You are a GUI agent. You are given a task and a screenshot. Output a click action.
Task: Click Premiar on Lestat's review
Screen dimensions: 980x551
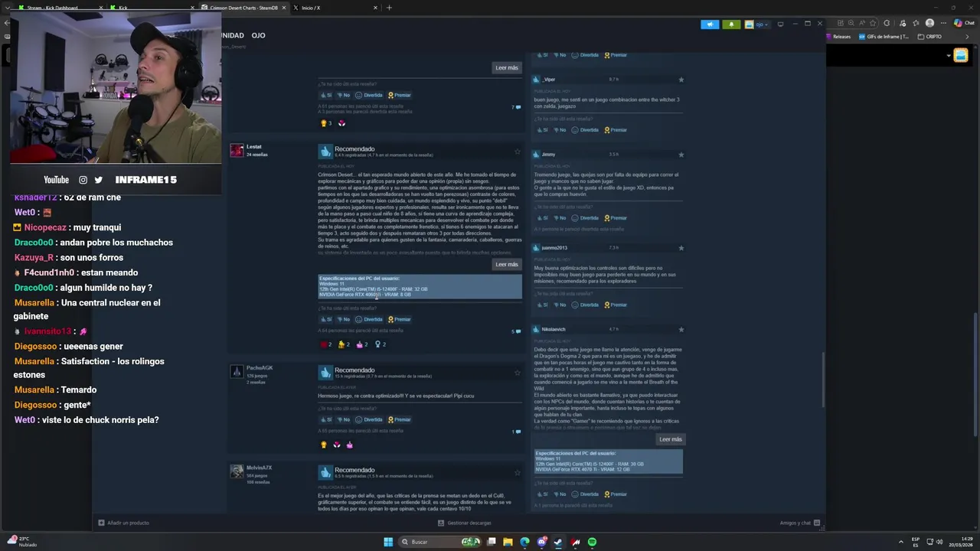tap(400, 319)
